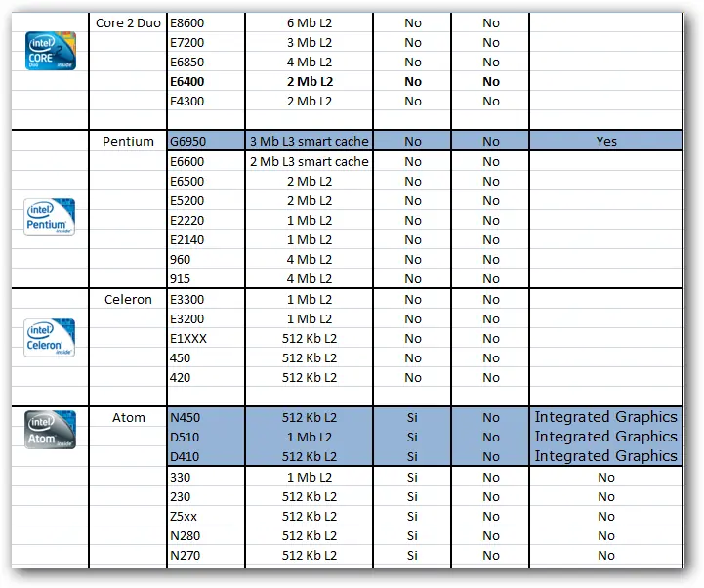Click '4 Mb L2' cache cell for E6850
Viewport: 704px width, 588px height.
click(x=310, y=62)
